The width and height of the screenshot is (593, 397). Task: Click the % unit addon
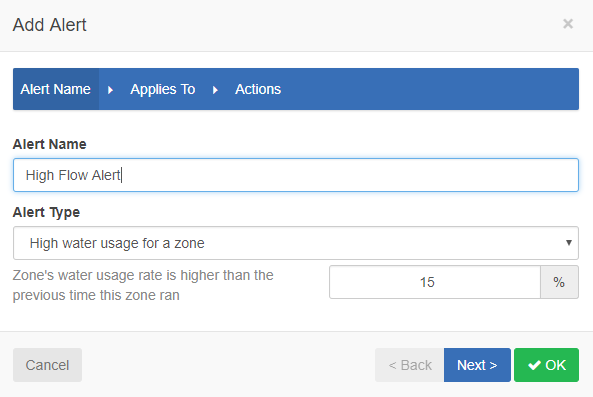559,282
